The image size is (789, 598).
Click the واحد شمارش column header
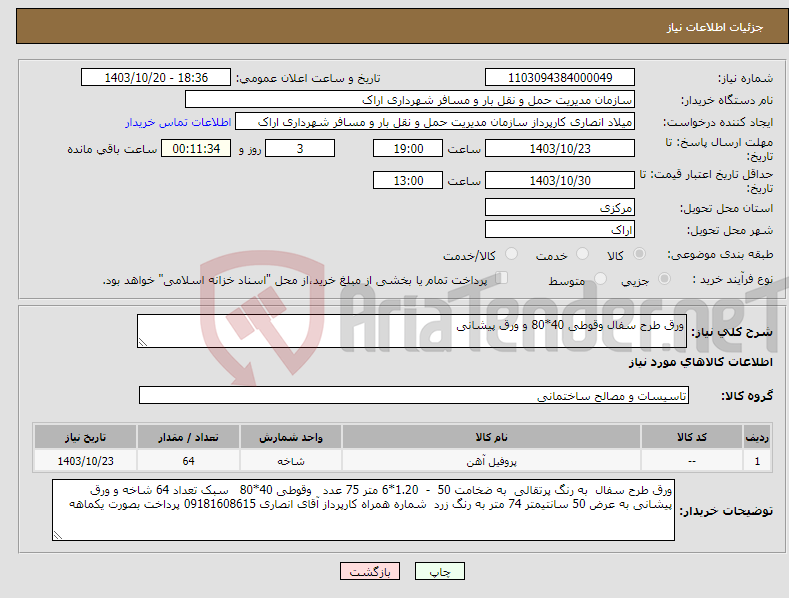pos(291,437)
